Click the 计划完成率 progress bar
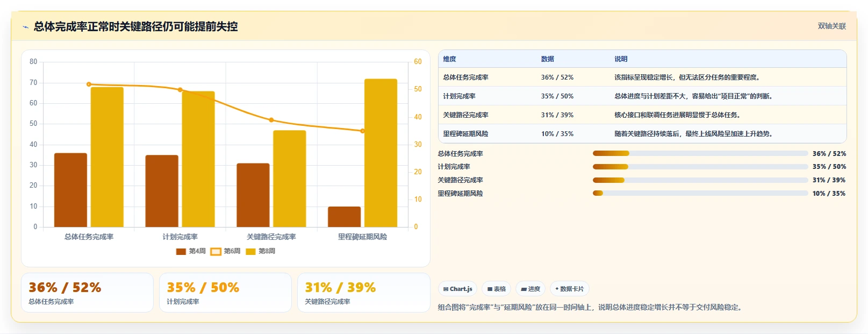Screen dimensions: 868x334 [700, 167]
